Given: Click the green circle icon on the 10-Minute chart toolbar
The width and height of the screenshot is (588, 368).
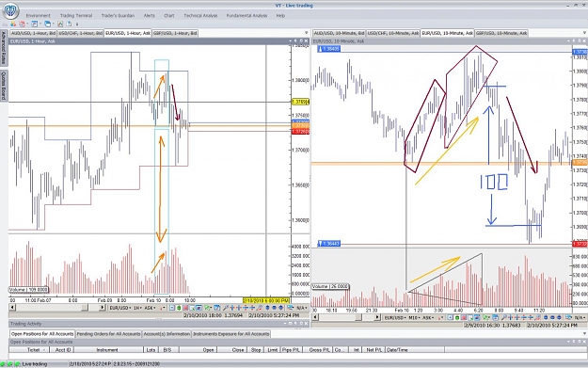Looking at the screenshot, I should click(456, 318).
